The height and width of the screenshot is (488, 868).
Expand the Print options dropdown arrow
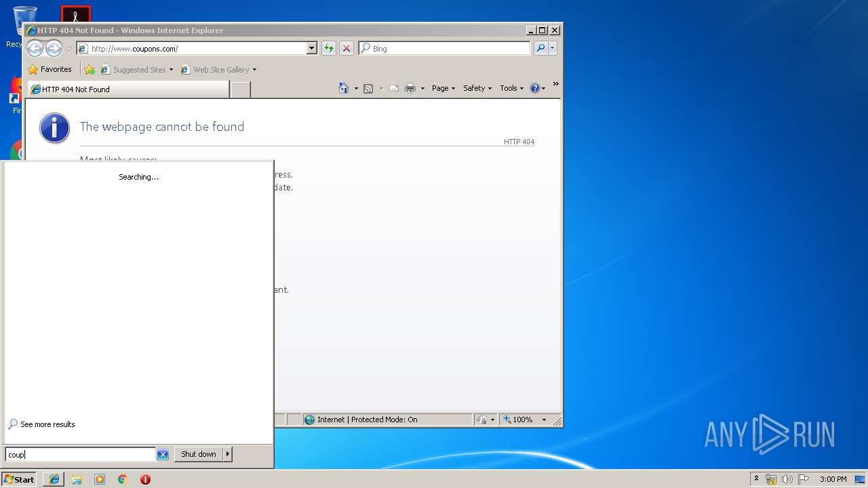click(422, 88)
